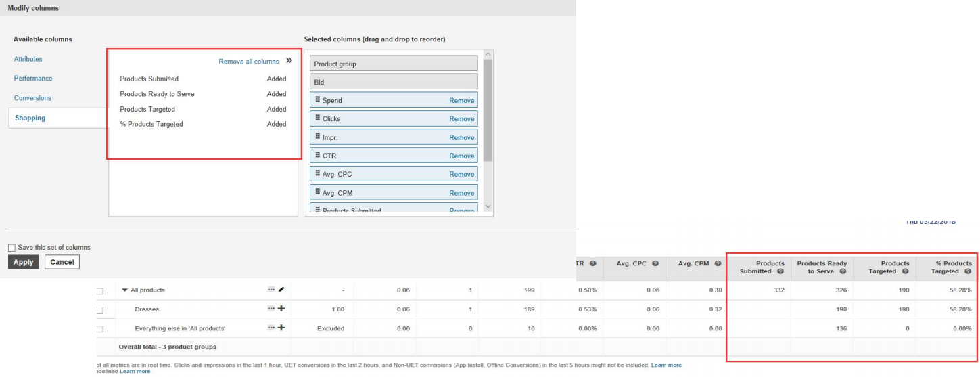Image resolution: width=980 pixels, height=377 pixels.
Task: Open the Conversions column category
Action: click(32, 98)
